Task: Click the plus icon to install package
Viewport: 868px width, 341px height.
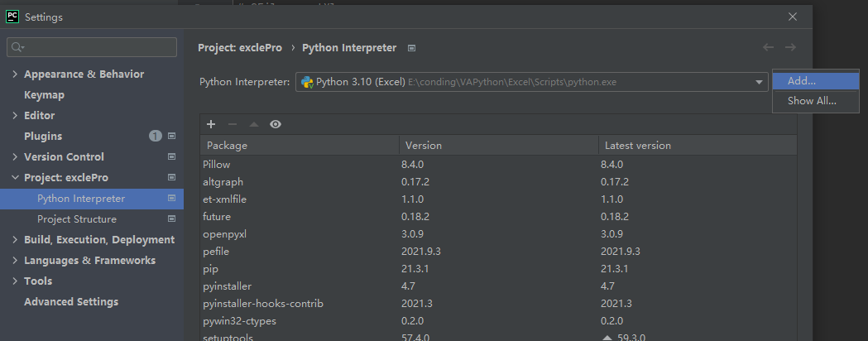Action: 211,124
